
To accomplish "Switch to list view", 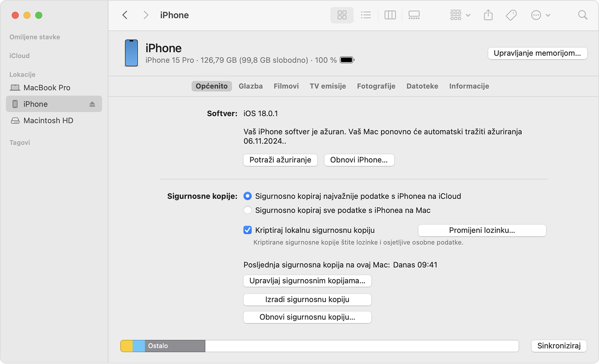I will click(366, 15).
